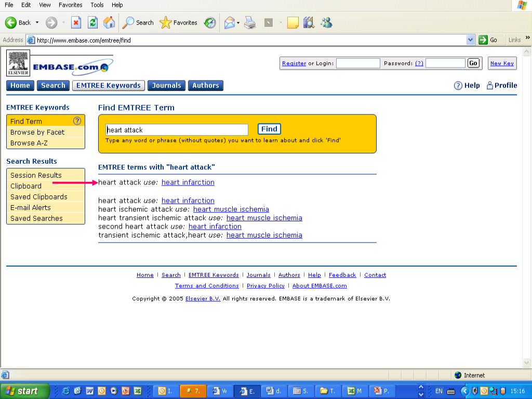532x399 pixels.
Task: Open the Back button history dropdown arrow
Action: coord(37,23)
